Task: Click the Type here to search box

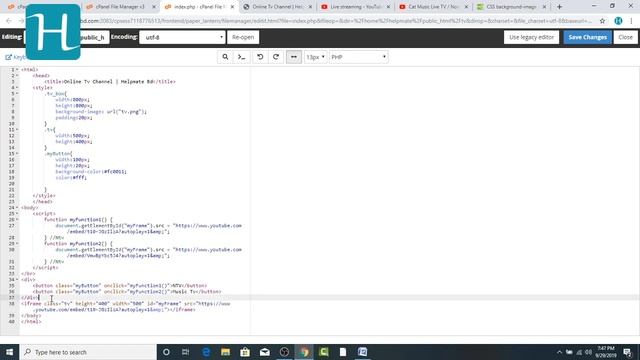Action: click(88, 352)
